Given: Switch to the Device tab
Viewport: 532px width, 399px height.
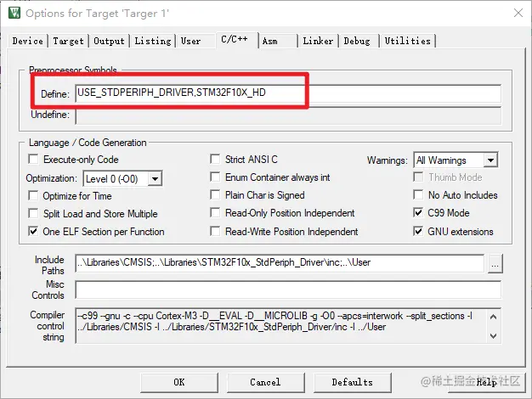Looking at the screenshot, I should tap(27, 41).
